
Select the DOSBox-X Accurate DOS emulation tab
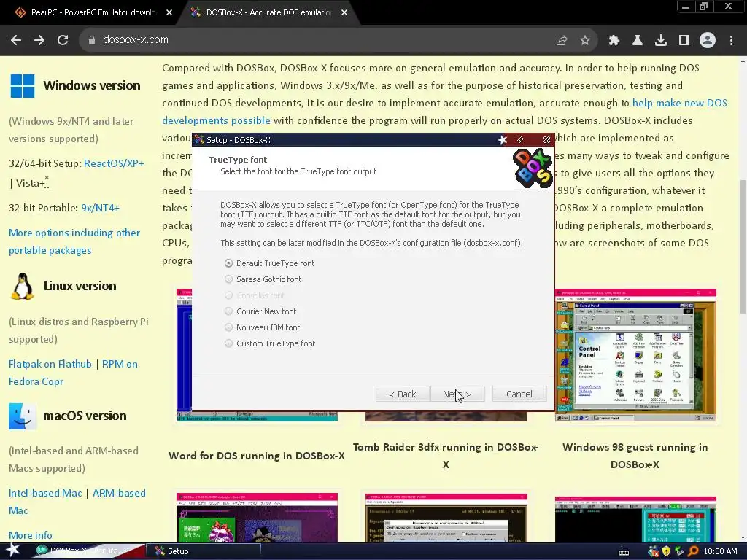pyautogui.click(x=267, y=13)
